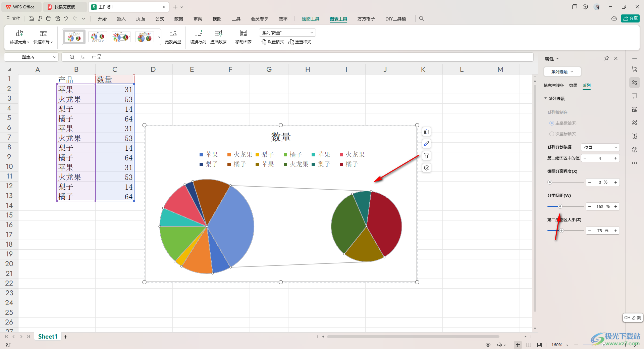Click the Change Type (更改类型) icon

tap(173, 33)
